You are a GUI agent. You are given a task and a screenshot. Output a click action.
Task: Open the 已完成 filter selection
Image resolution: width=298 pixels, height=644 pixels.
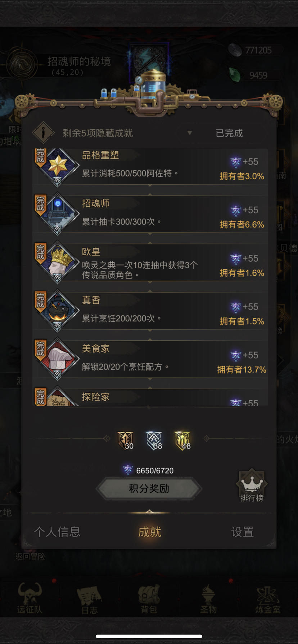coord(229,133)
